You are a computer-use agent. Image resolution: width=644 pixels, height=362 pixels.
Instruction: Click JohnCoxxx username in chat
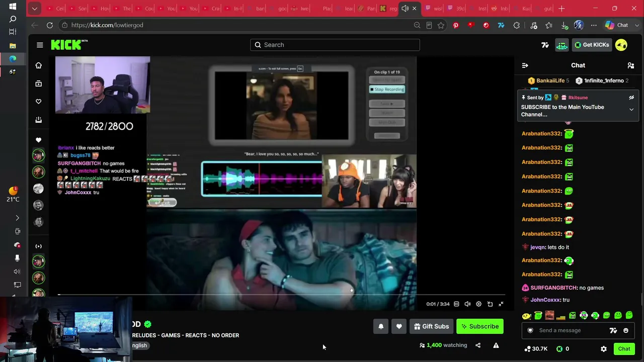point(545,300)
